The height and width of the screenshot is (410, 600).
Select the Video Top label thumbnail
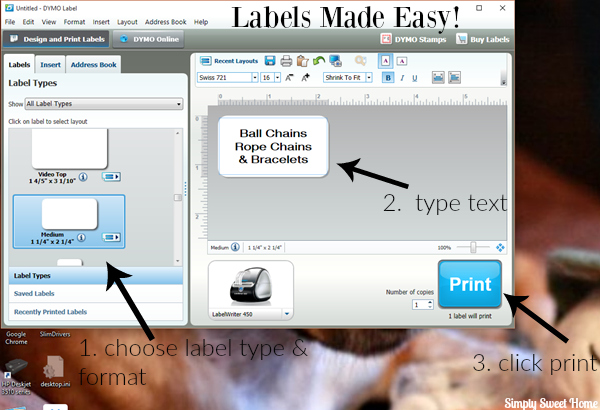pos(70,149)
